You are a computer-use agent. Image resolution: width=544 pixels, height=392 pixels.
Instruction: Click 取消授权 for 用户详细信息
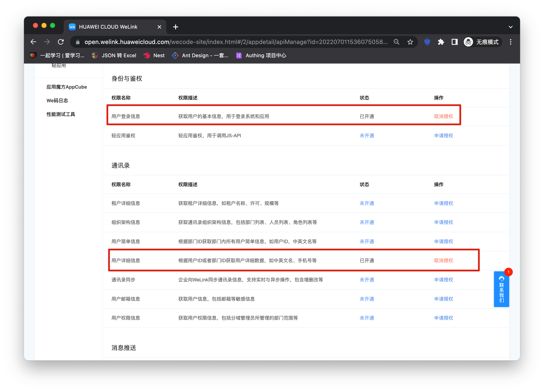coord(443,260)
